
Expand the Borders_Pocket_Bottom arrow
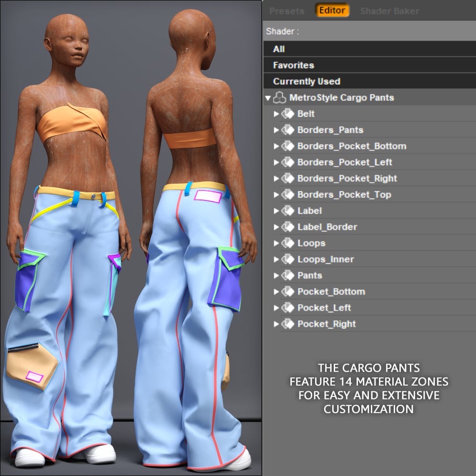click(x=276, y=146)
